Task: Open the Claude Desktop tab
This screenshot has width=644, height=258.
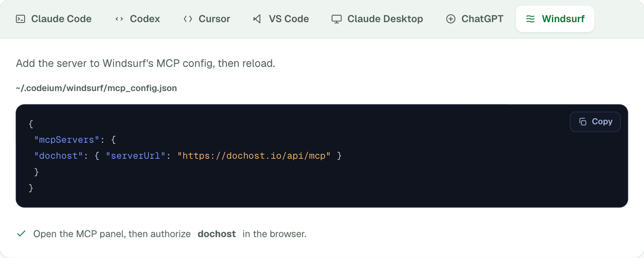Action: click(x=377, y=19)
